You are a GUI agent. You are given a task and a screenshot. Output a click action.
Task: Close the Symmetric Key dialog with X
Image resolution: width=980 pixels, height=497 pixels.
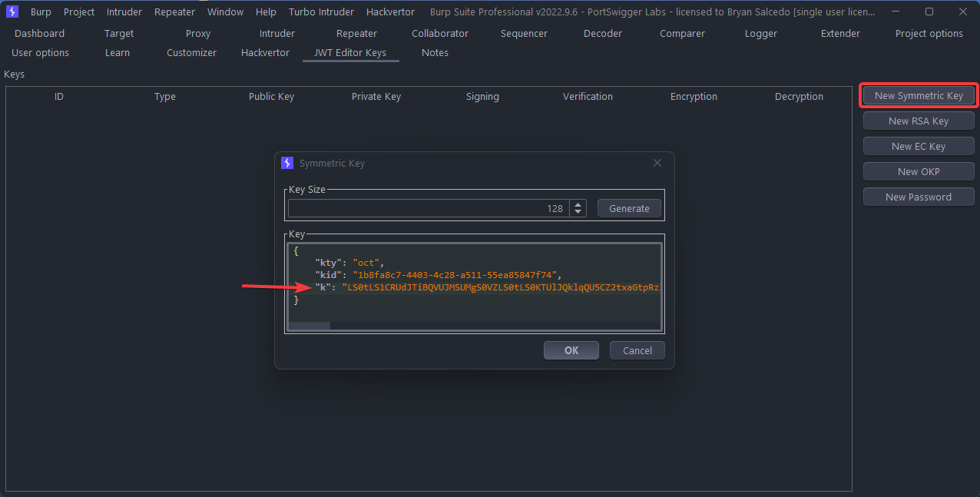[x=657, y=163]
